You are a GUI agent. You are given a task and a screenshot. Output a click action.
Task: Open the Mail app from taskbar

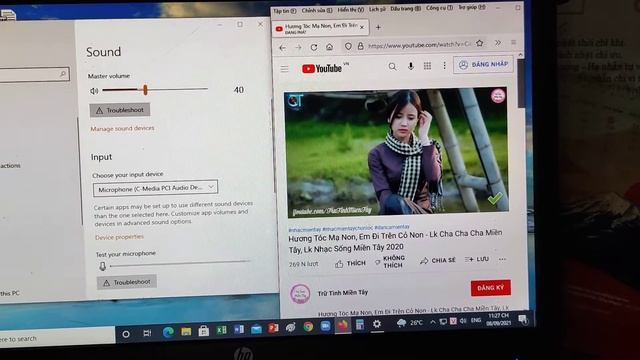tap(256, 329)
